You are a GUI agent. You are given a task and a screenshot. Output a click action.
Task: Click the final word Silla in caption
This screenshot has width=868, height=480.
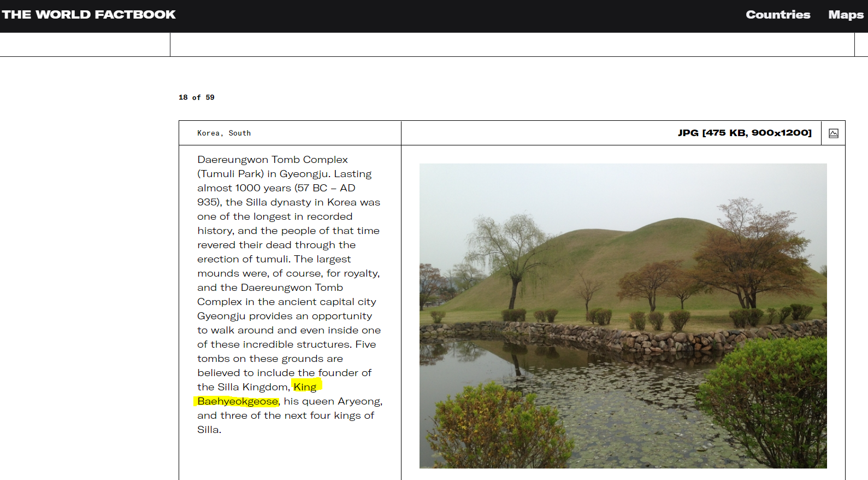(x=208, y=430)
